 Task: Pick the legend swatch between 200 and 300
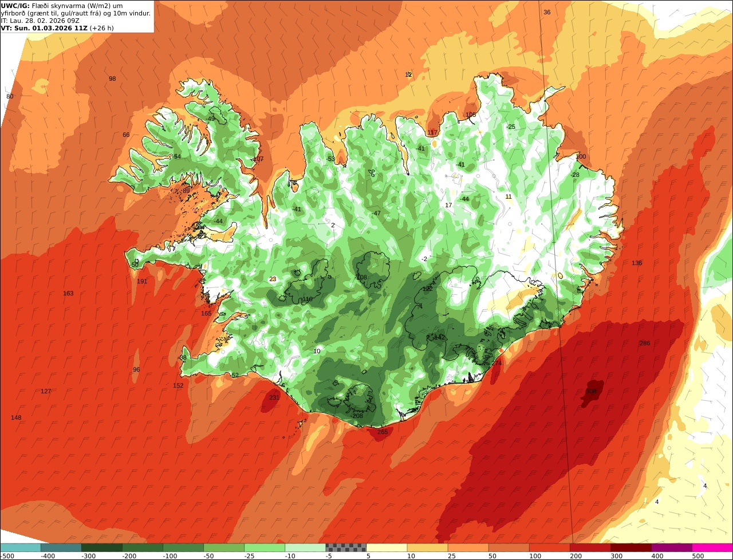(590, 547)
